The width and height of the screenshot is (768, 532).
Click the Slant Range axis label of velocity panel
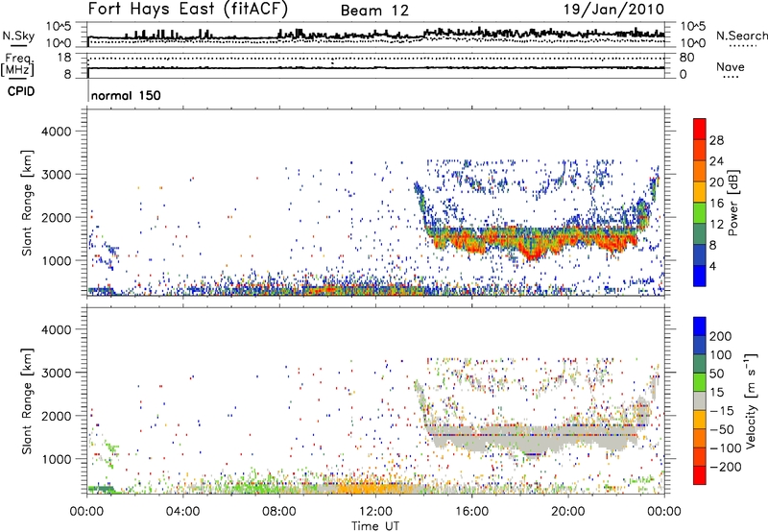click(x=27, y=401)
